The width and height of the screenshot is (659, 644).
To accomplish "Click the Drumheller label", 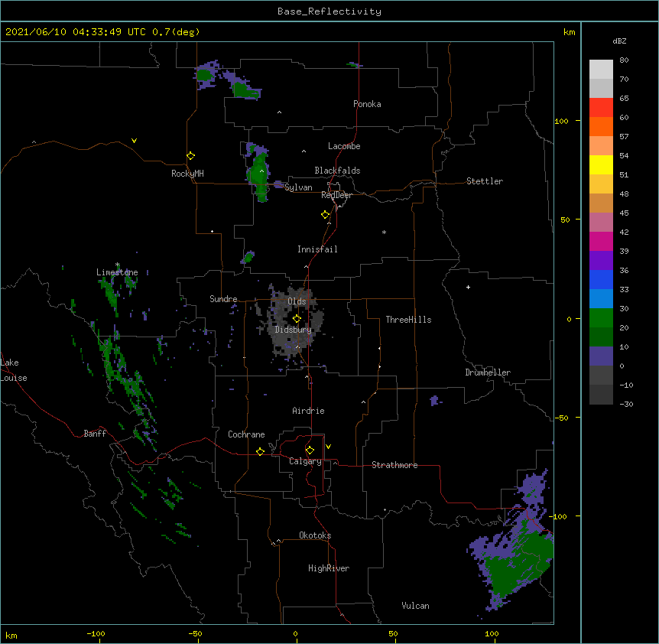I will coord(488,372).
